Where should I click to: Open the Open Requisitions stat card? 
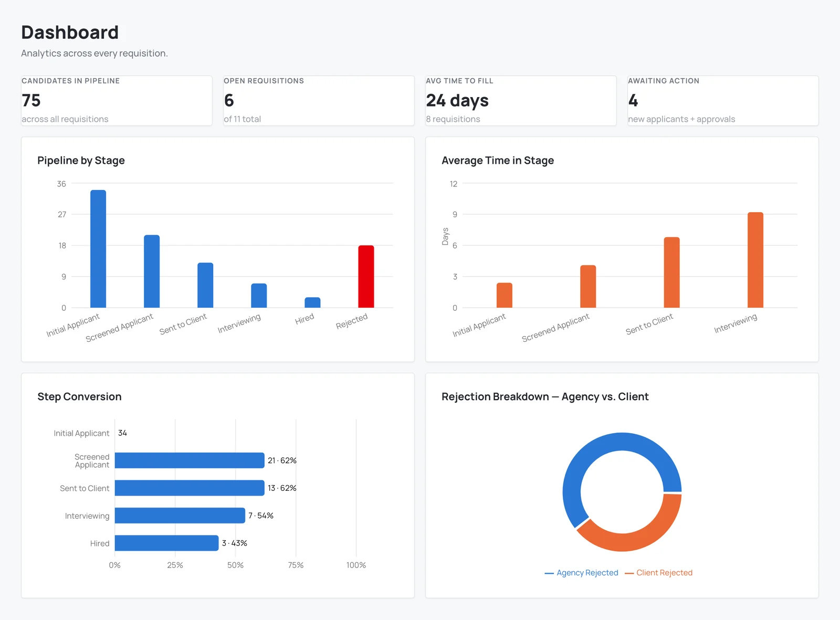point(319,101)
